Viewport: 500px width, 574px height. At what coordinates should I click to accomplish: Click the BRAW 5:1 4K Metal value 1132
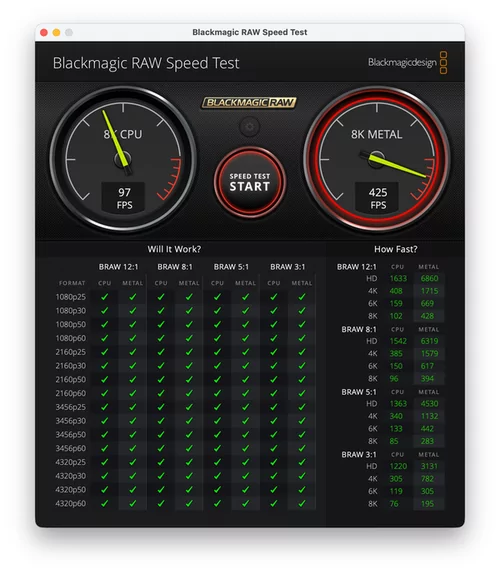[429, 416]
